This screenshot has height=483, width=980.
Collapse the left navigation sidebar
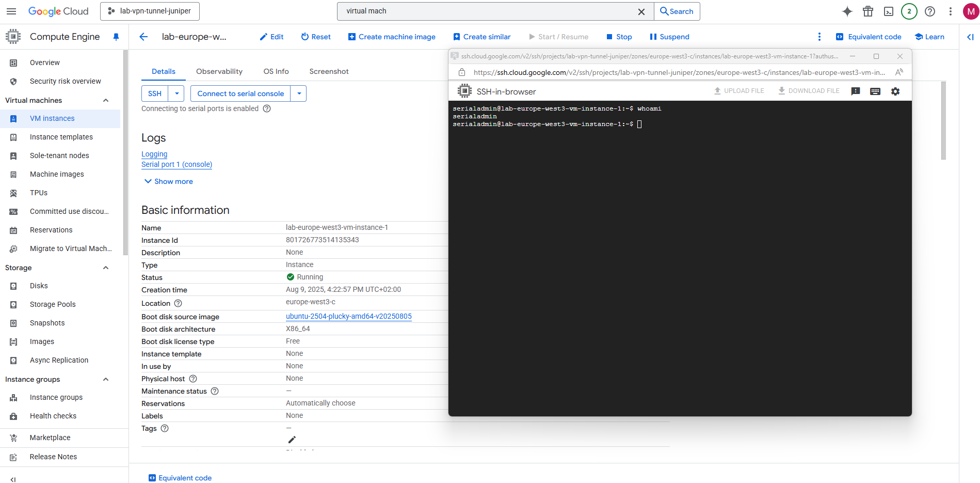click(13, 479)
